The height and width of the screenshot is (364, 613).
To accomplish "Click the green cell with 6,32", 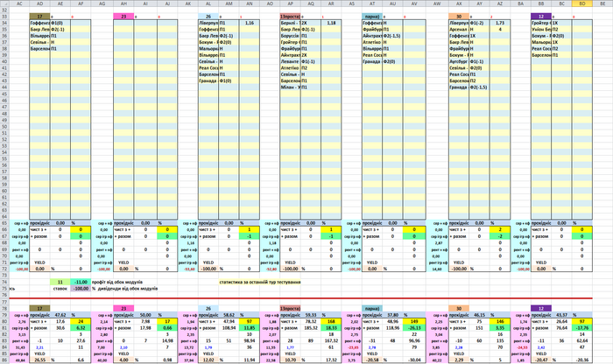I will (x=81, y=328).
